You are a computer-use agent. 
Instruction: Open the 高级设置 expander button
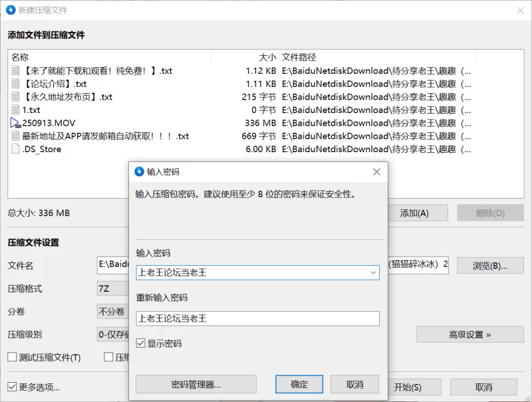pyautogui.click(x=469, y=334)
